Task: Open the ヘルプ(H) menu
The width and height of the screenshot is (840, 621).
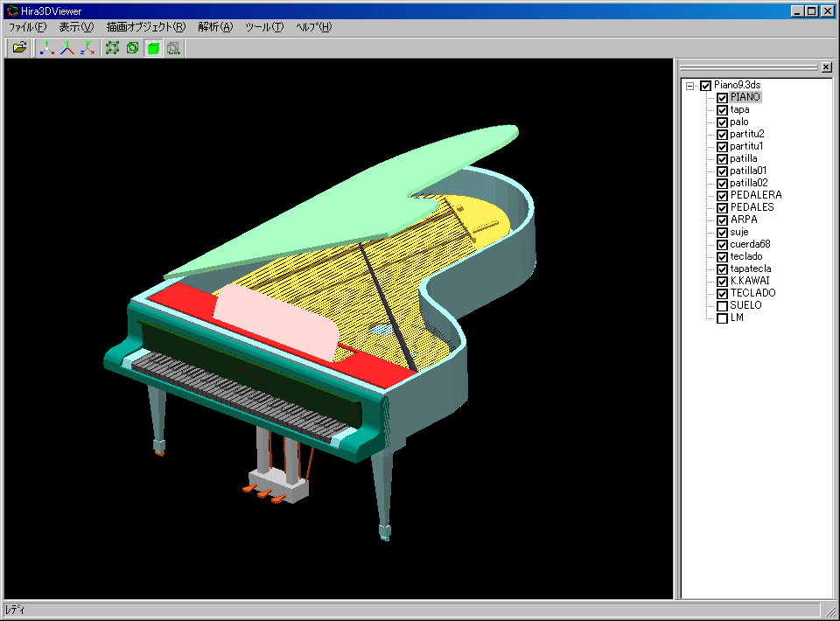Action: (x=314, y=27)
